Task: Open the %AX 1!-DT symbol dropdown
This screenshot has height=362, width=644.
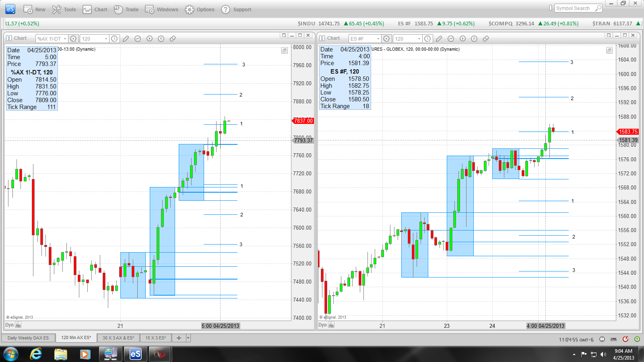Action: click(52, 39)
